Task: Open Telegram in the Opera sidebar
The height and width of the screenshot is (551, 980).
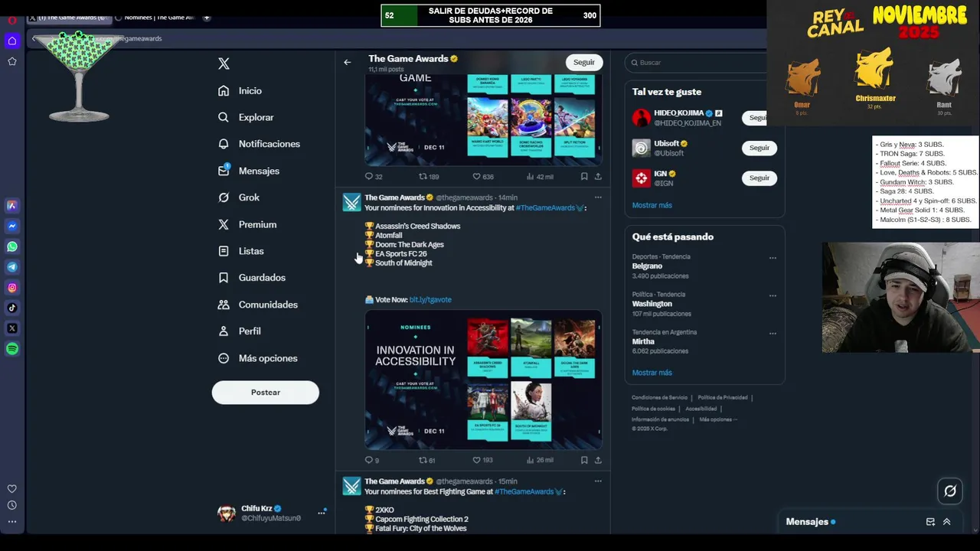Action: (x=12, y=267)
